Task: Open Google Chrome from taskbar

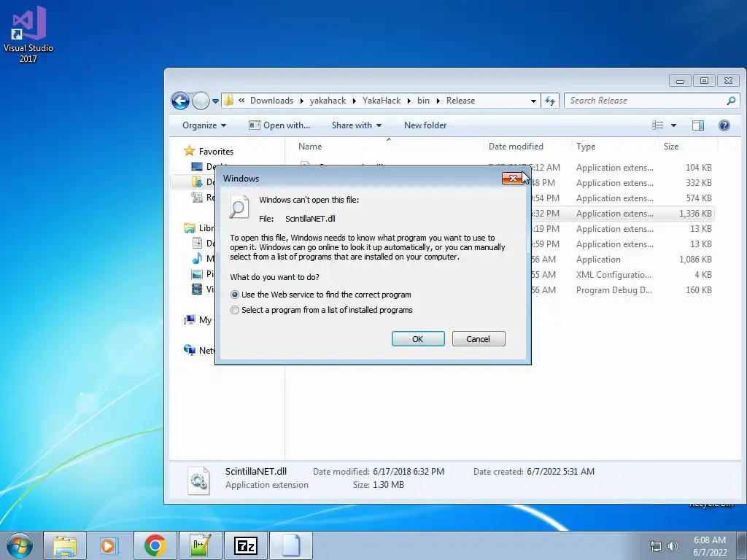Action: tap(155, 545)
